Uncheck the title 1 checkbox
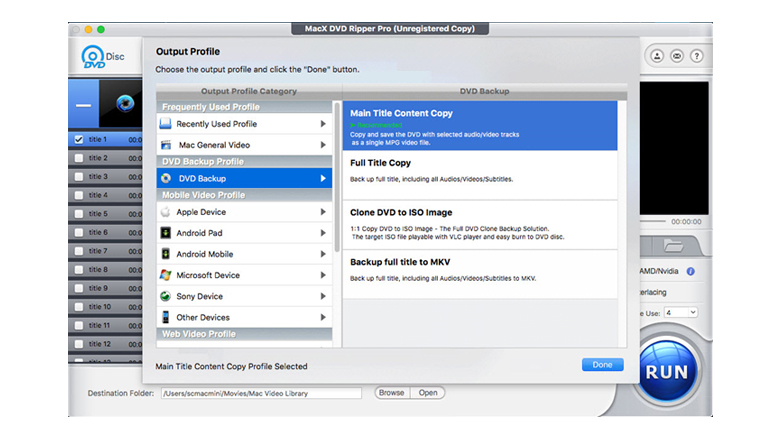The image size is (780, 438). point(79,139)
